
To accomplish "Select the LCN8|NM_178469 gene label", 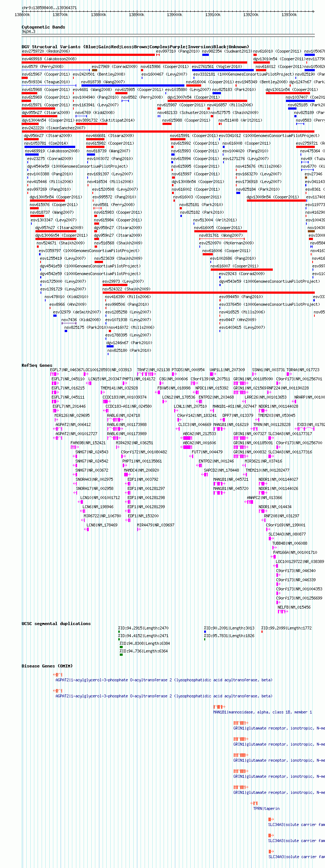I will tap(102, 525).
